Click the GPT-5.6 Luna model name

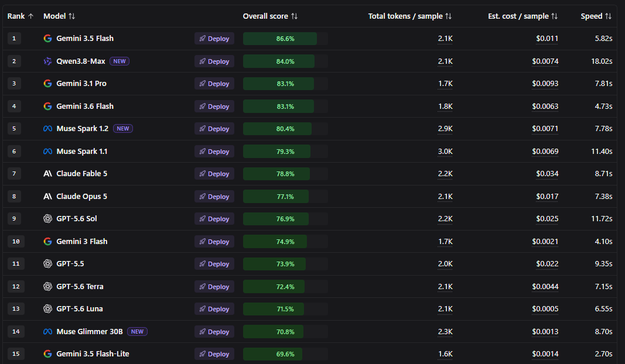[x=80, y=308]
